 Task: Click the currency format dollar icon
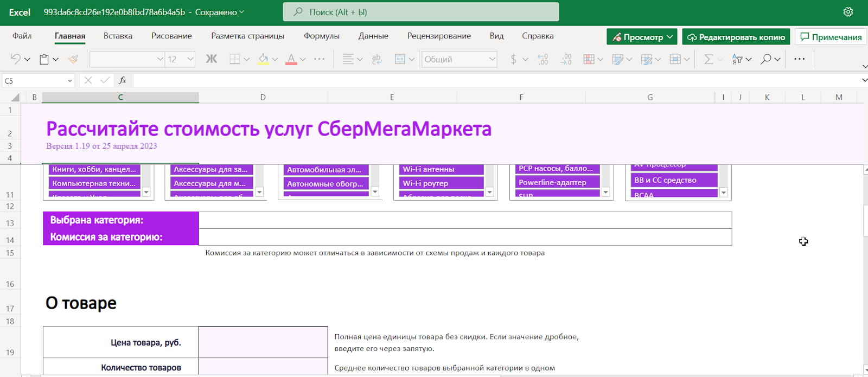pos(513,59)
